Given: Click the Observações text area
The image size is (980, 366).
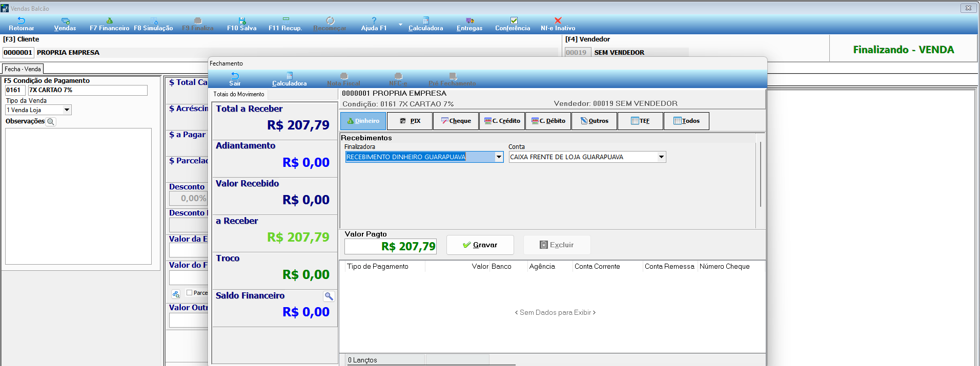Looking at the screenshot, I should pos(78,196).
